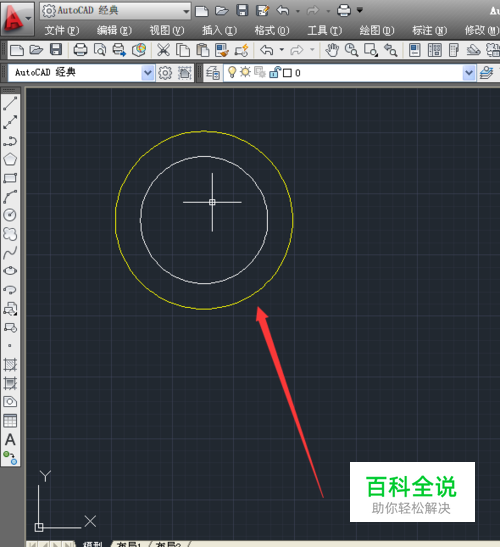Open the 文件(F) menu
This screenshot has height=547, width=500.
[x=62, y=31]
